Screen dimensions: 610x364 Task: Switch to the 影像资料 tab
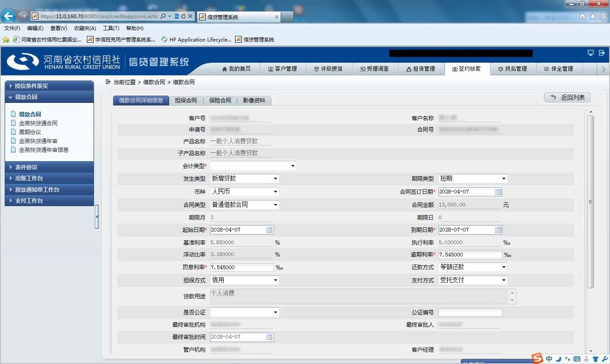coord(254,100)
